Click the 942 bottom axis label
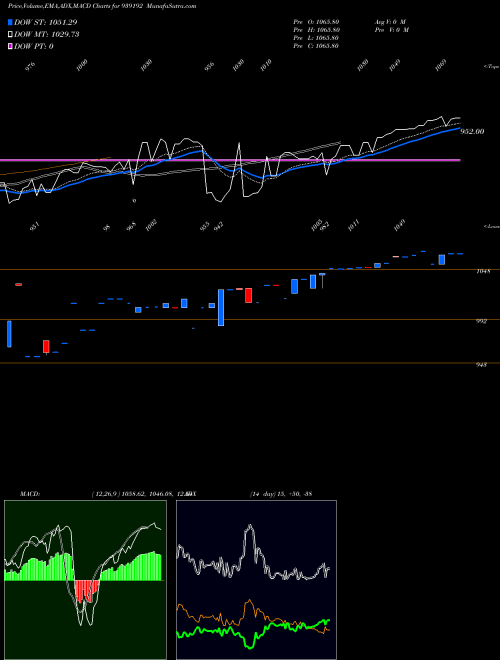The image size is (500, 660). (218, 226)
